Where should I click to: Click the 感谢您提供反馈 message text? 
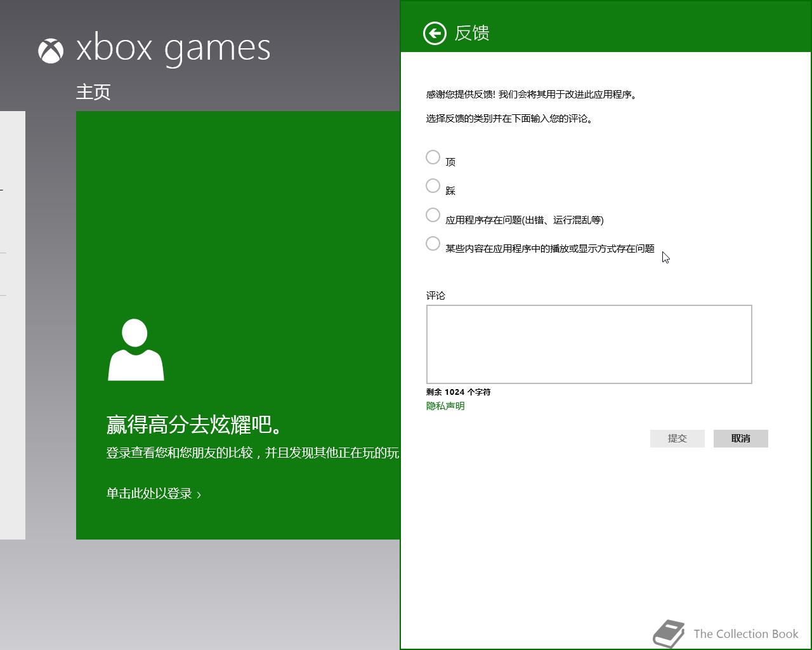click(x=532, y=95)
